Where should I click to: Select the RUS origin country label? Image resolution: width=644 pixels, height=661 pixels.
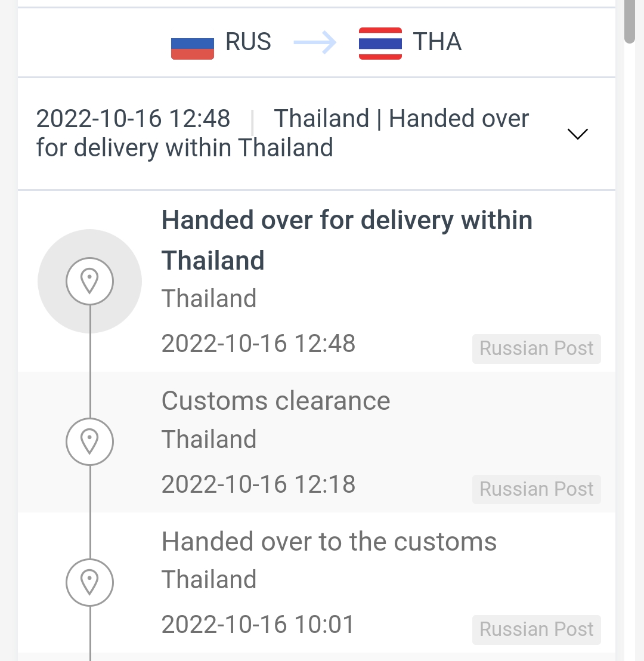coord(248,42)
